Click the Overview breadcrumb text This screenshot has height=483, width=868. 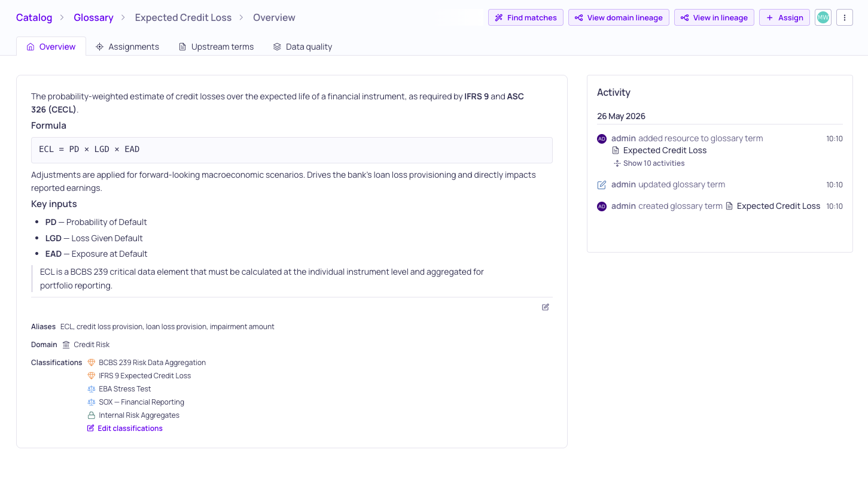pos(274,18)
